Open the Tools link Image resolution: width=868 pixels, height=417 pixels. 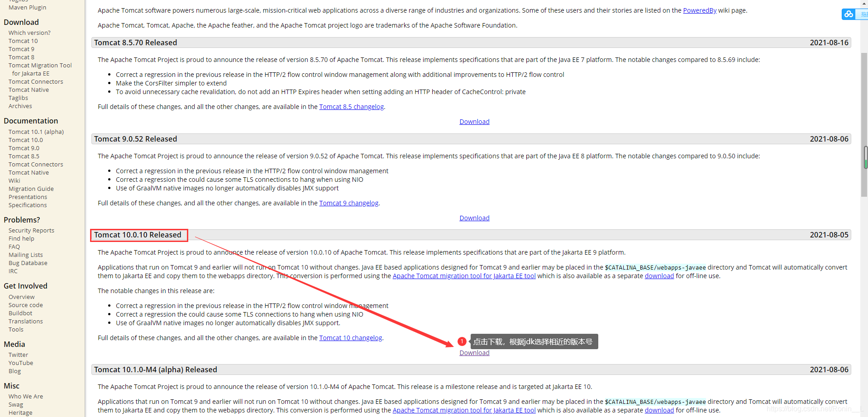[x=16, y=329]
